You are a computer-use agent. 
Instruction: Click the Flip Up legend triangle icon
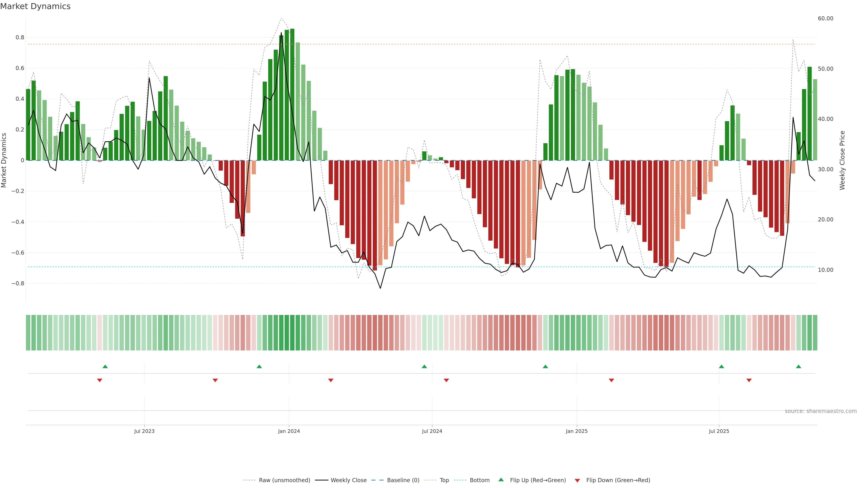[501, 480]
